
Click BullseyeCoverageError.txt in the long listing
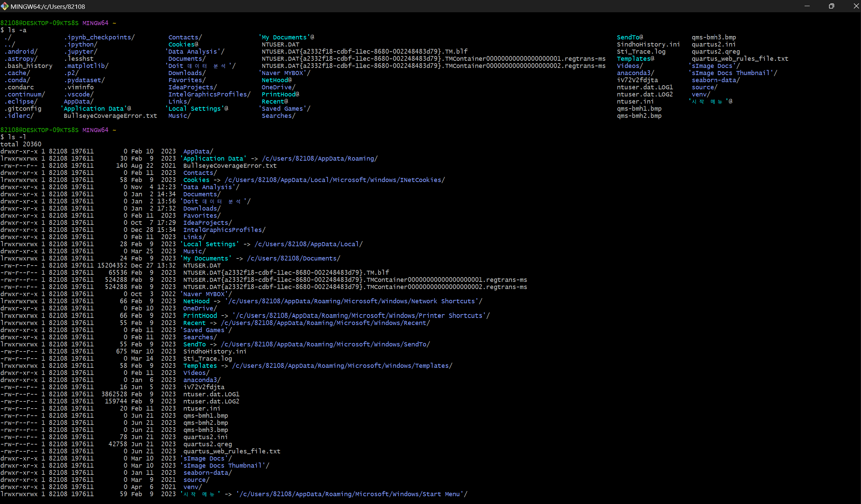[230, 166]
